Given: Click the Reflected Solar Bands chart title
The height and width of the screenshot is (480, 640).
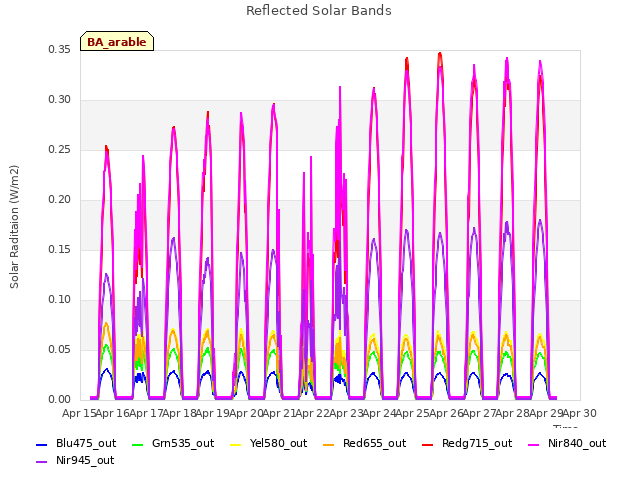Looking at the screenshot, I should pos(319,11).
